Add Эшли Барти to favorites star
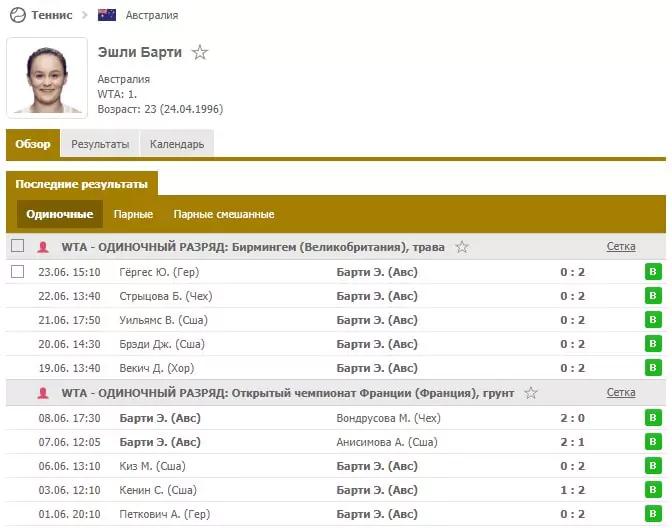Viewport: 672px width, 528px height. (x=200, y=53)
